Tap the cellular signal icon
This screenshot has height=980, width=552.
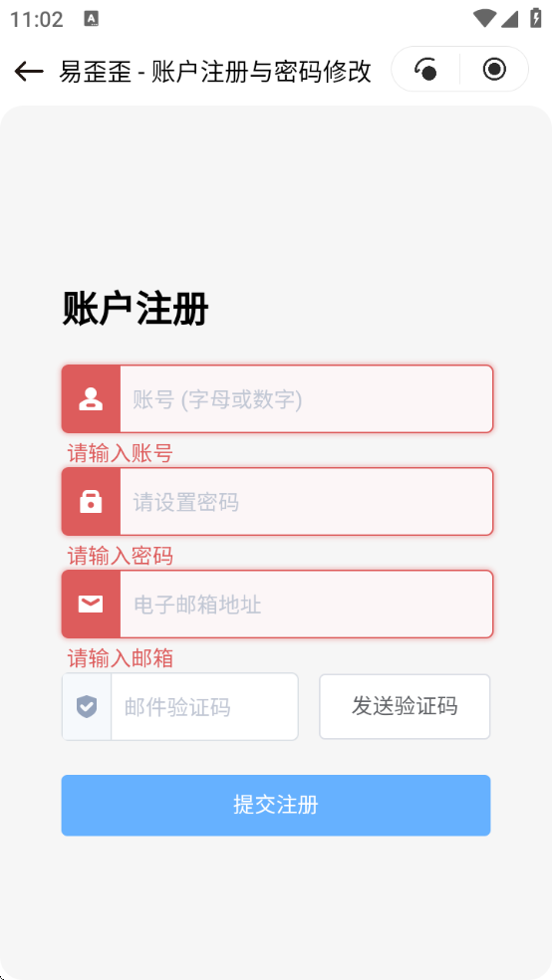pyautogui.click(x=509, y=19)
